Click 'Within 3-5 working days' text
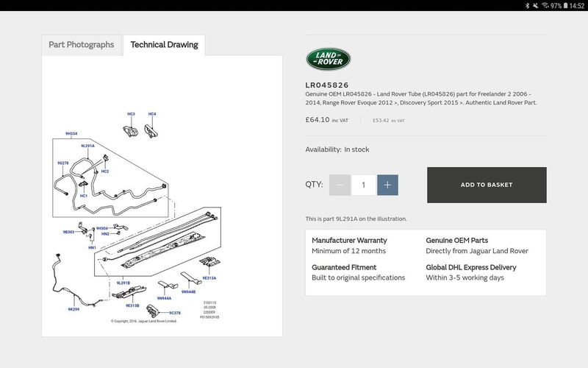The width and height of the screenshot is (588, 368). click(x=465, y=278)
